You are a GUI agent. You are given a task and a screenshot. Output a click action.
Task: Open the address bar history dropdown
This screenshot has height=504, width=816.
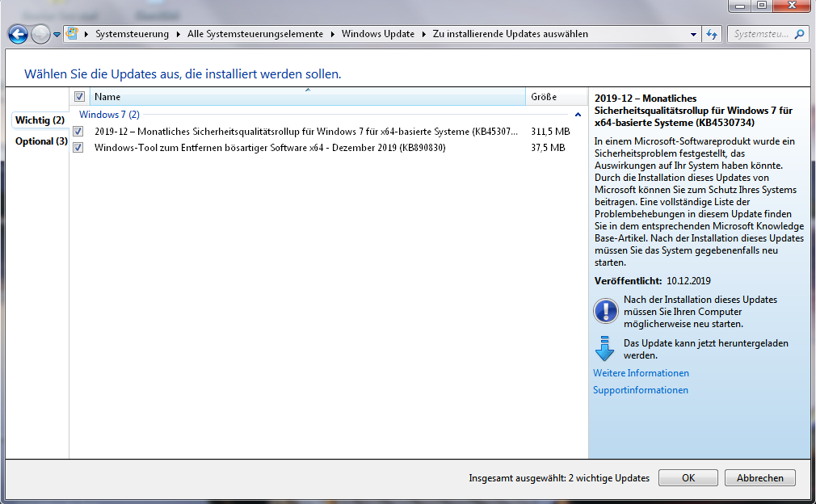point(693,35)
